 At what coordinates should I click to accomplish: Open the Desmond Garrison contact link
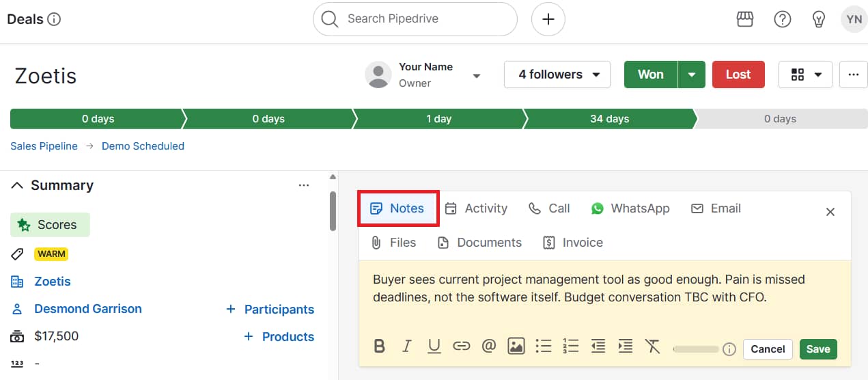88,309
